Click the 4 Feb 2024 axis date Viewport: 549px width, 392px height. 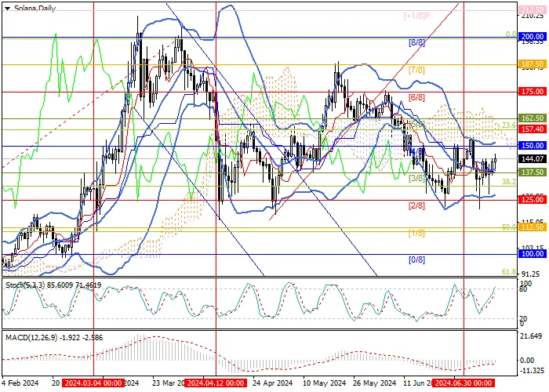click(x=20, y=383)
